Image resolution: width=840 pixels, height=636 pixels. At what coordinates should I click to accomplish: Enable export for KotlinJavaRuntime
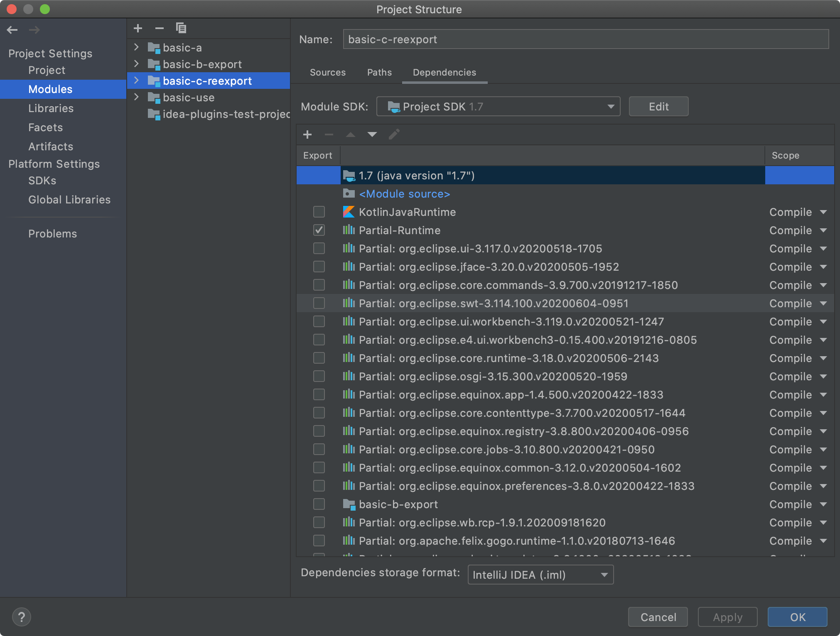(319, 212)
